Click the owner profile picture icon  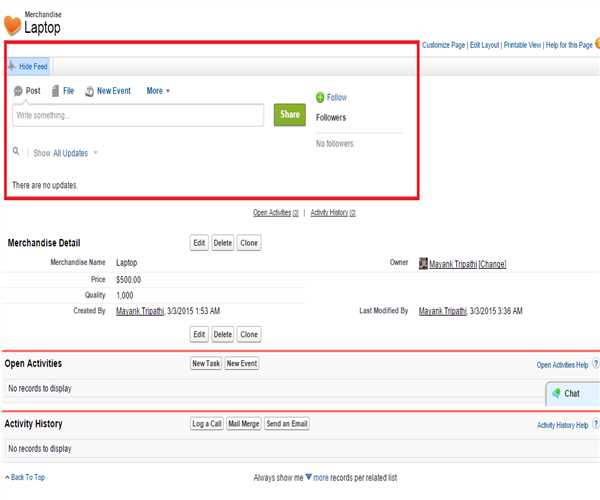(423, 263)
